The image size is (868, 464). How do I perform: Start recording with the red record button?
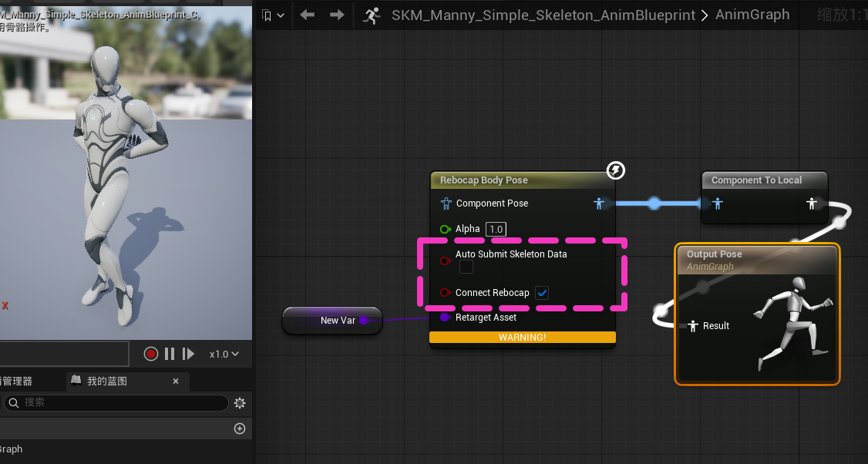[151, 354]
